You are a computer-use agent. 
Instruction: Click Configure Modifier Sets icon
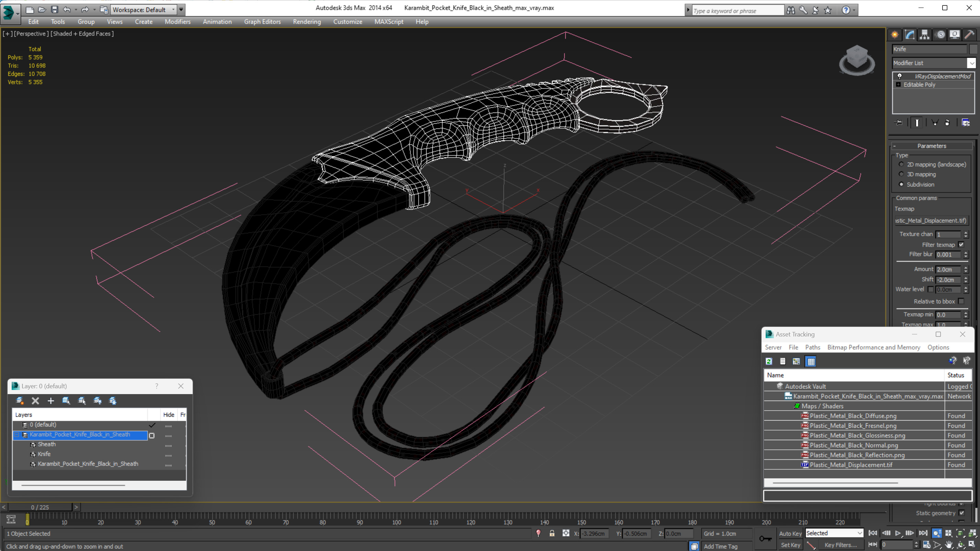(x=966, y=123)
